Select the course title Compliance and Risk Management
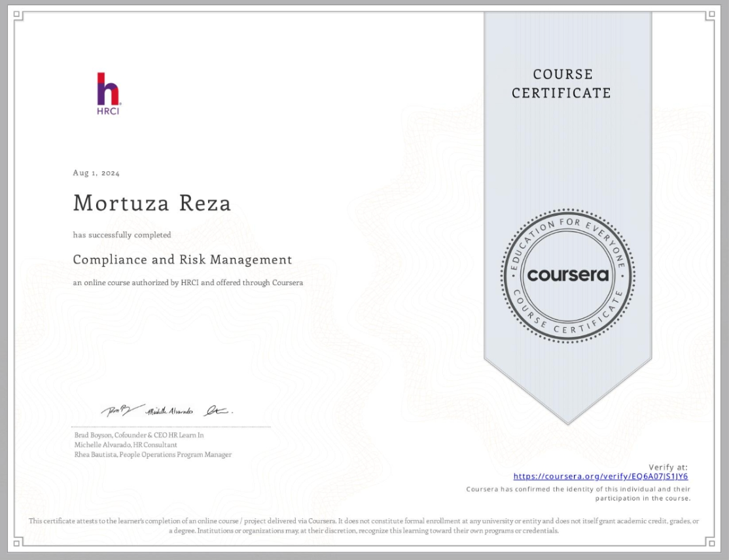729x560 pixels. point(182,259)
